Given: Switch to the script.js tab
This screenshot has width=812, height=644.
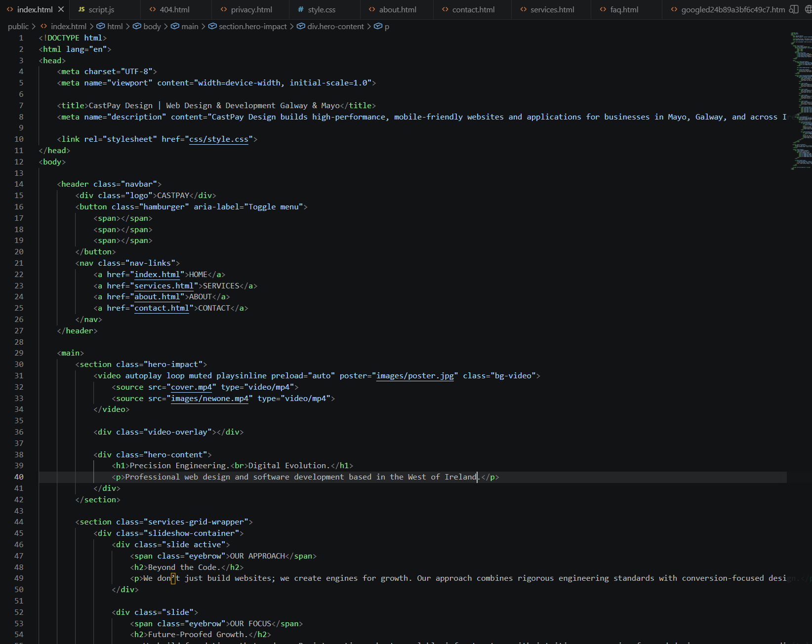Looking at the screenshot, I should 105,9.
